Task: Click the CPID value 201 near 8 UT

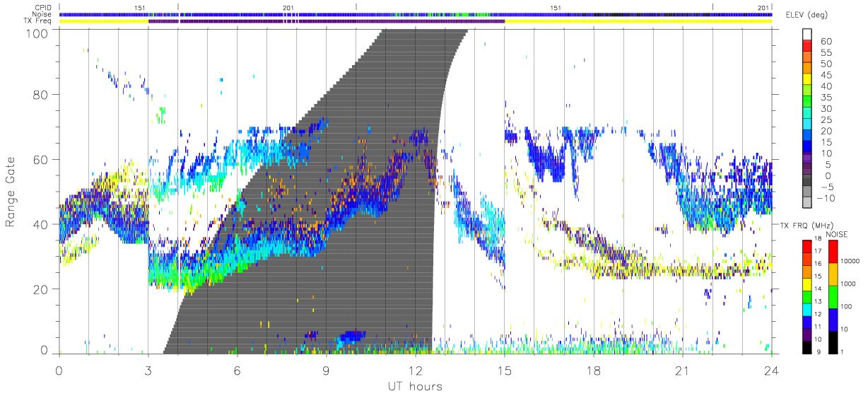Action: pos(288,7)
